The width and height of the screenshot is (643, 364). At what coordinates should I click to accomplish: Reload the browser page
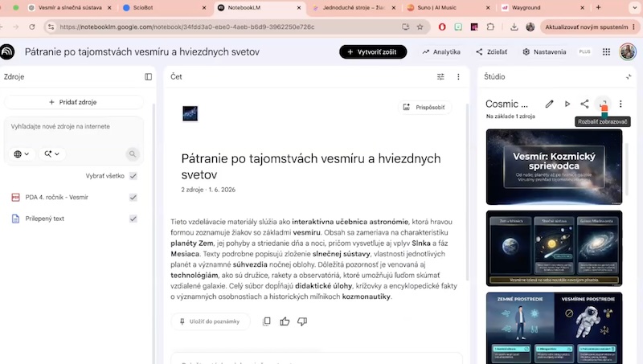coord(32,27)
